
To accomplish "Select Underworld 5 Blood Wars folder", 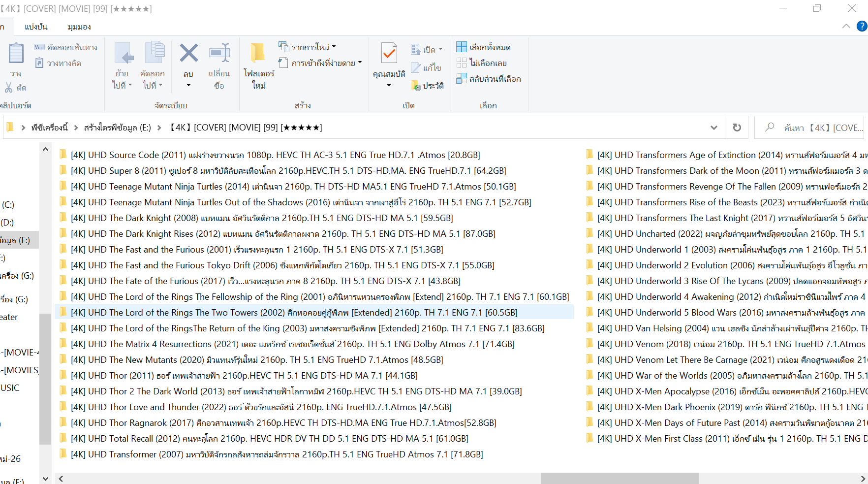I will point(732,312).
